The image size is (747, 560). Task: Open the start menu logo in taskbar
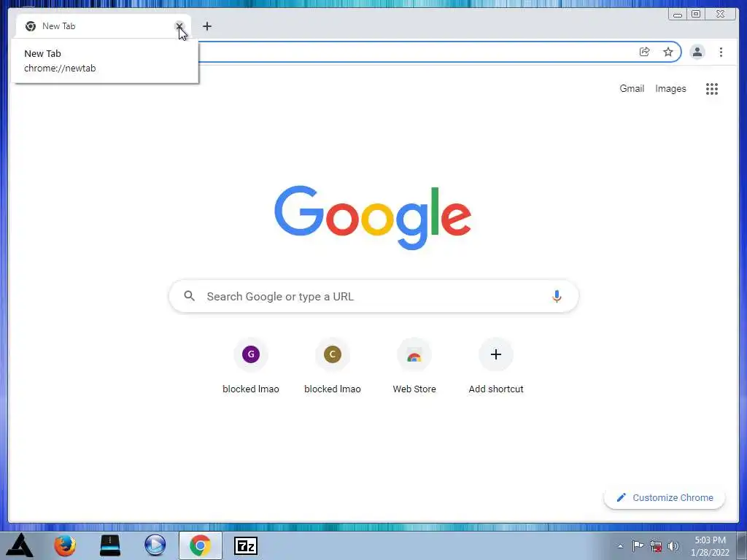tap(20, 545)
